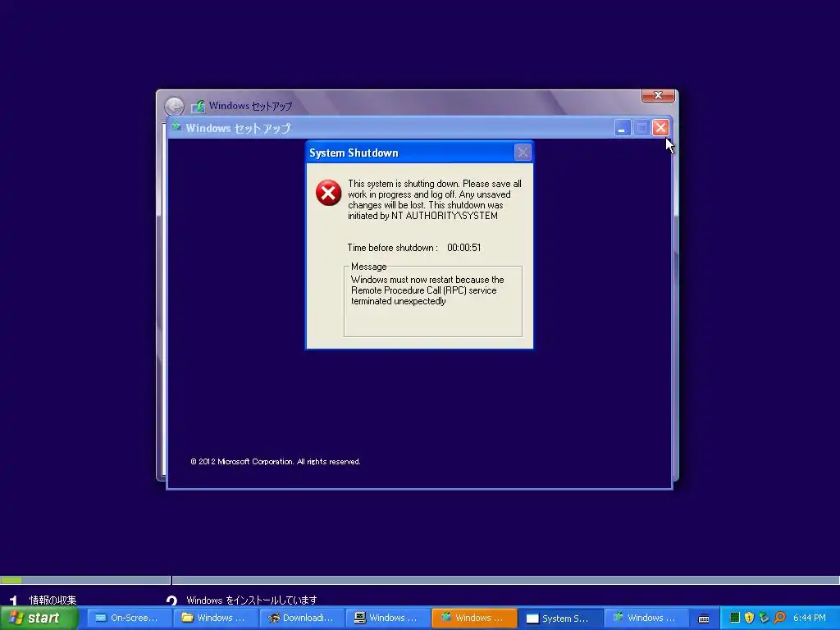840x630 pixels.
Task: Click step 2 Windows をインストールしています label
Action: tap(251, 600)
